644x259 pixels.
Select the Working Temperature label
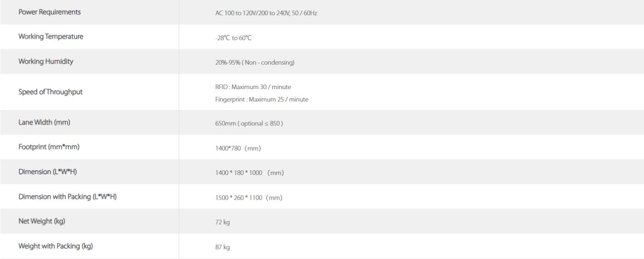[x=51, y=37]
